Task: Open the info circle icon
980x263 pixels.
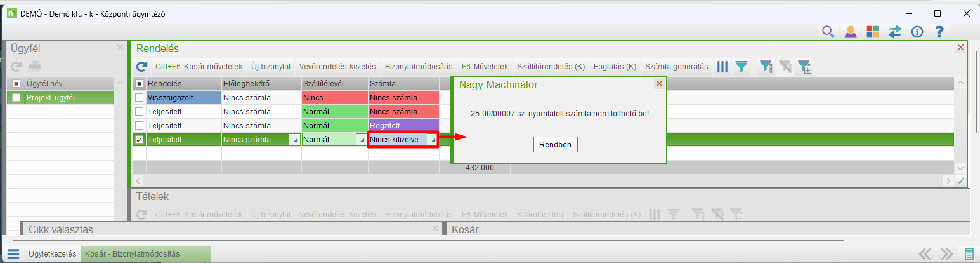Action: pos(917,32)
